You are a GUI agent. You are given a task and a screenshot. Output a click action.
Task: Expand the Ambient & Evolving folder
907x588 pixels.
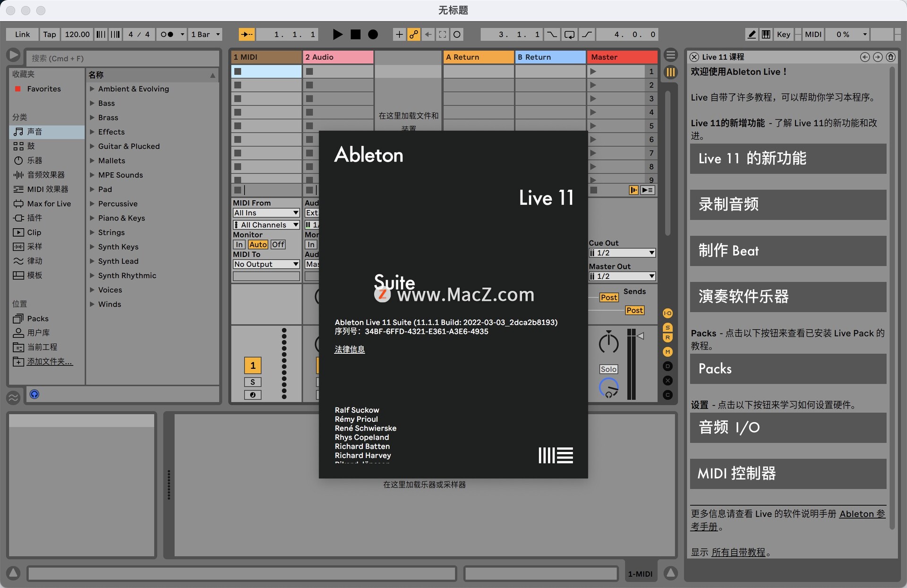pos(92,89)
